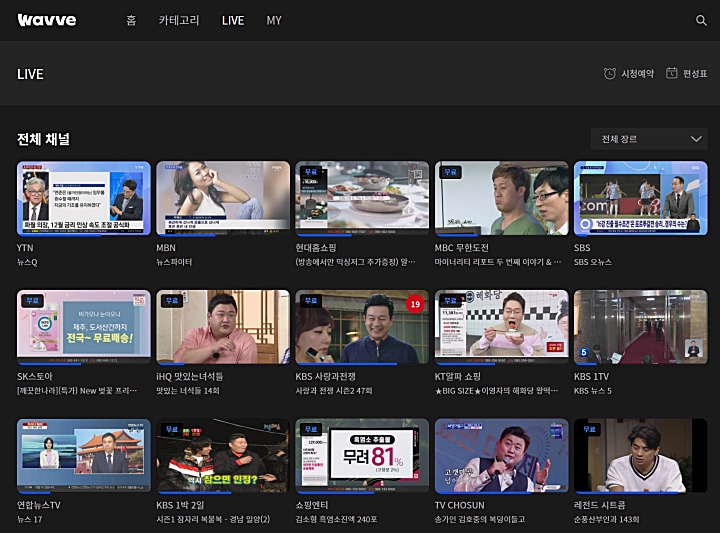
Task: Click 무료 badge on SK스토아 thumbnail
Action: coord(33,301)
